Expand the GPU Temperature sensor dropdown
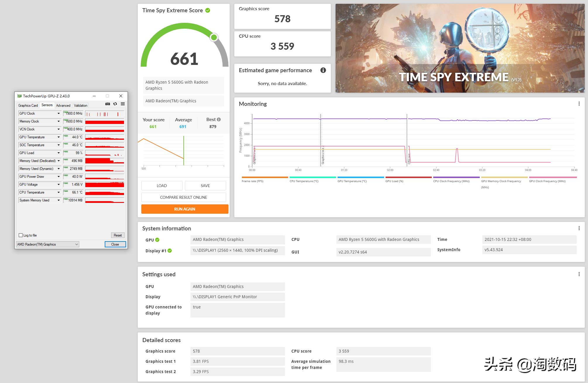This screenshot has width=588, height=383. [59, 137]
